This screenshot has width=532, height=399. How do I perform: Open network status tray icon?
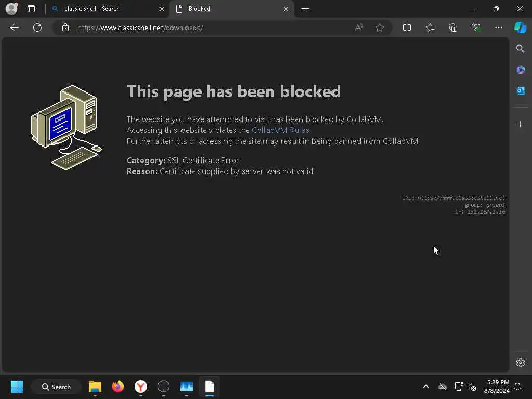(x=459, y=387)
